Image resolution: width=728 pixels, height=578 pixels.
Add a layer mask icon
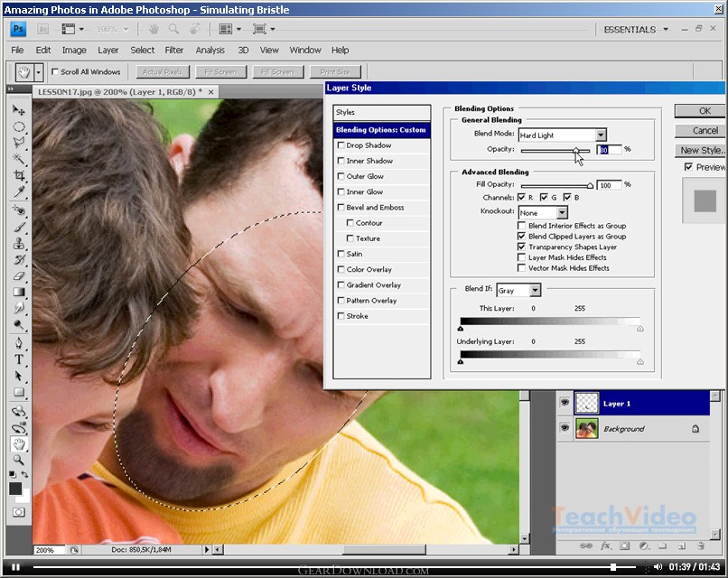pos(624,546)
